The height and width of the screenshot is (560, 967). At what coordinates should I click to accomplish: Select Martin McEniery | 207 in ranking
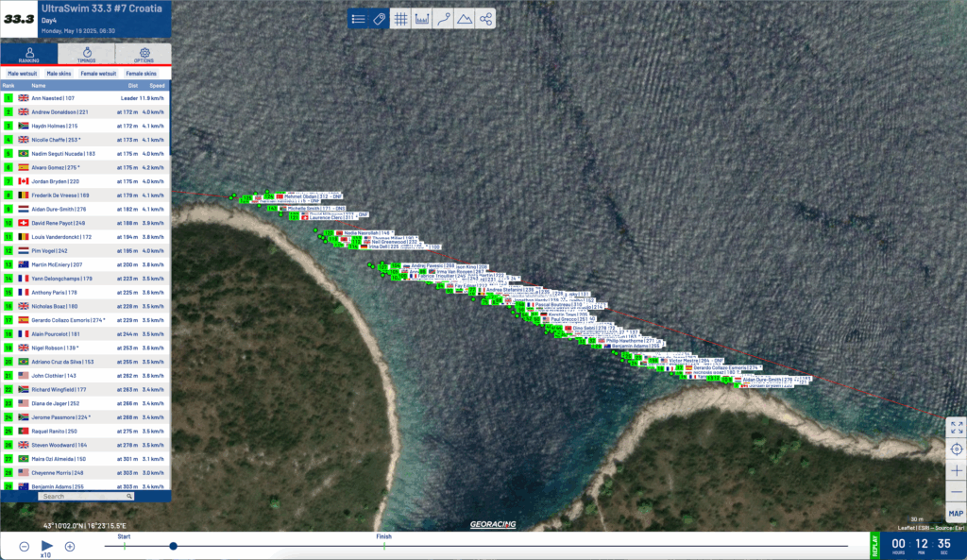86,264
